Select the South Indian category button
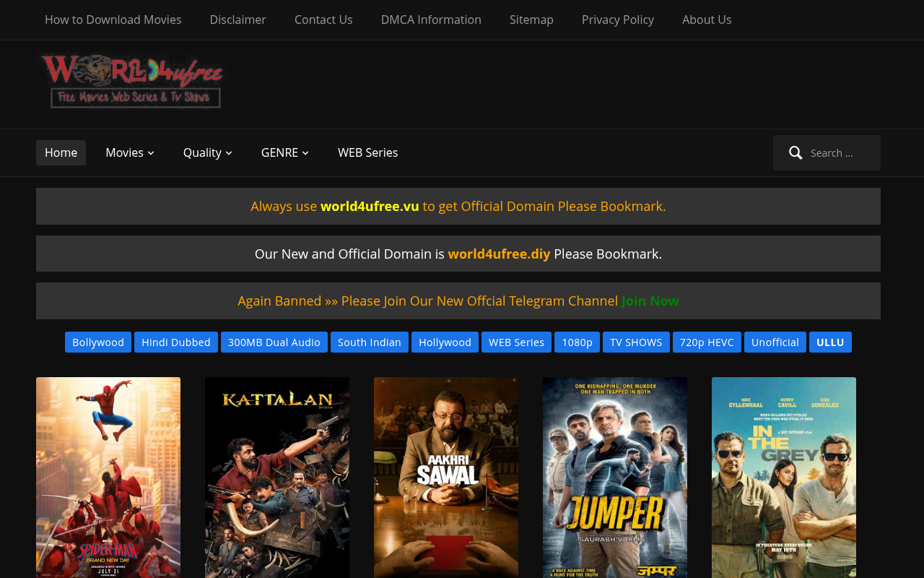Image resolution: width=924 pixels, height=578 pixels. (x=370, y=342)
